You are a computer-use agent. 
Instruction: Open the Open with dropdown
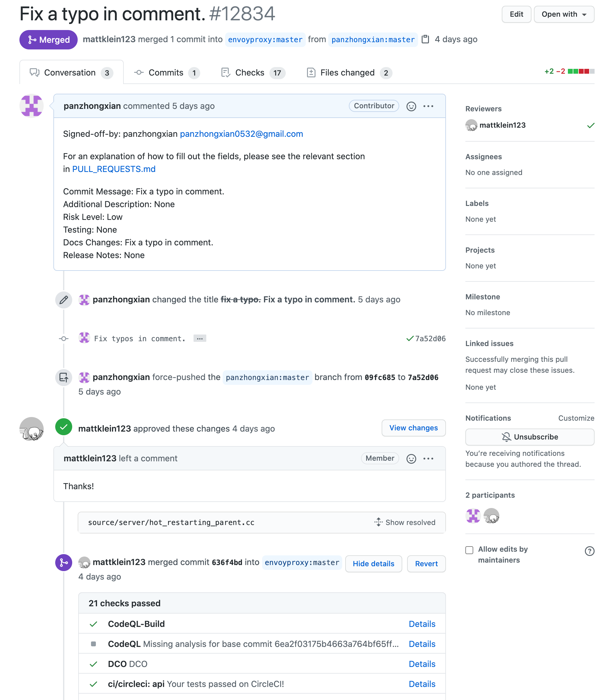click(x=564, y=14)
